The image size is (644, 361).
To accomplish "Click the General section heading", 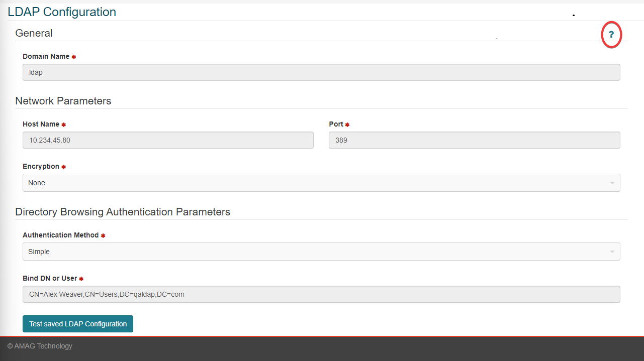I will tap(34, 33).
